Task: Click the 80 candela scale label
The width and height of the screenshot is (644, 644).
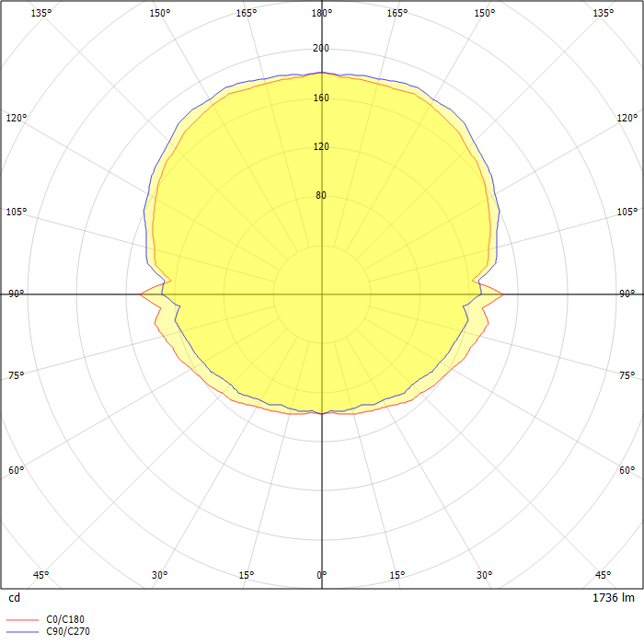Action: (x=321, y=195)
